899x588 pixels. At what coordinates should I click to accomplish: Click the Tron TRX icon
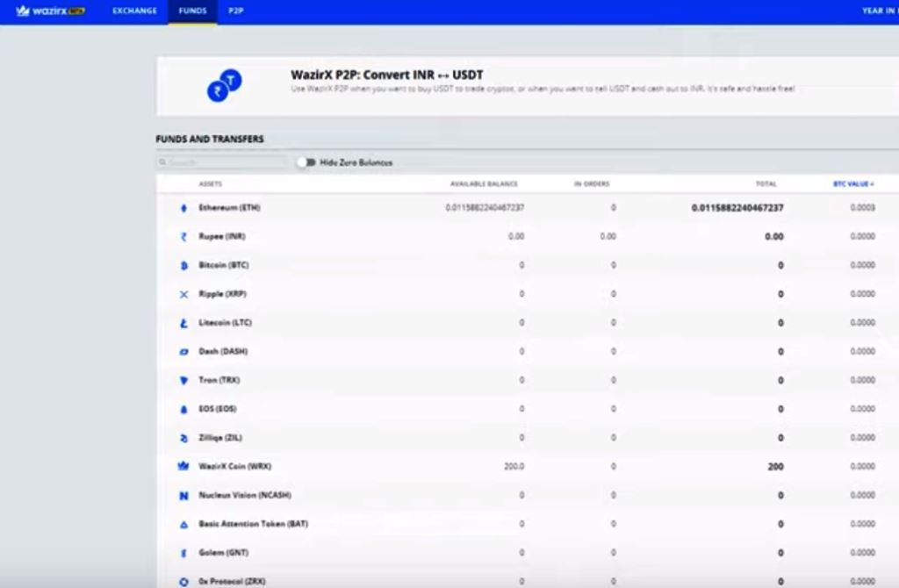point(184,381)
